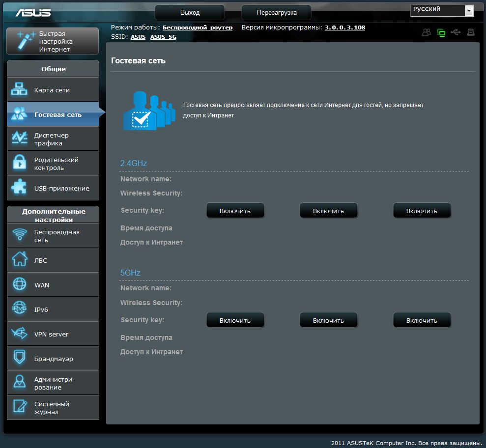This screenshot has height=448, width=486.
Task: Click the VPN server arrows icon
Action: (x=19, y=333)
